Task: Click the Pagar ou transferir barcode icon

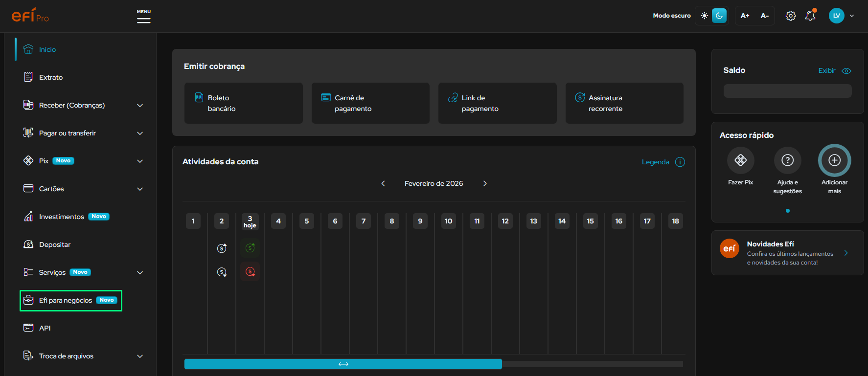Action: 28,133
